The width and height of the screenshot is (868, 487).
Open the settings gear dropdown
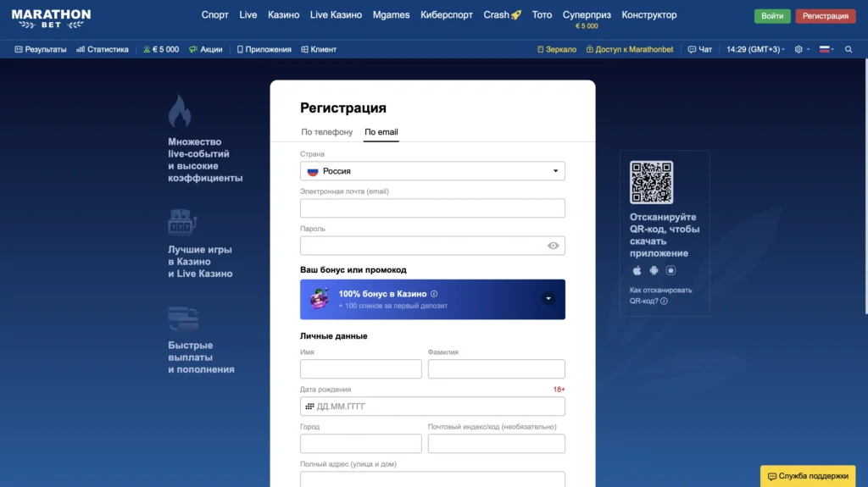[802, 49]
